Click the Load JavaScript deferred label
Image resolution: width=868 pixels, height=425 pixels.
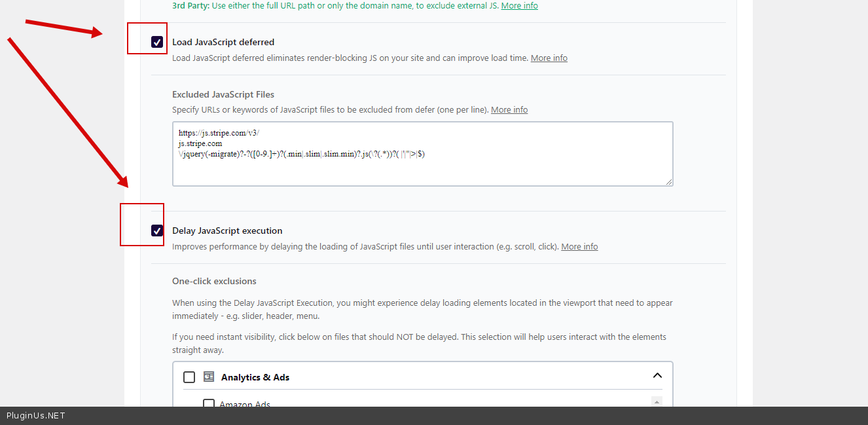click(223, 42)
